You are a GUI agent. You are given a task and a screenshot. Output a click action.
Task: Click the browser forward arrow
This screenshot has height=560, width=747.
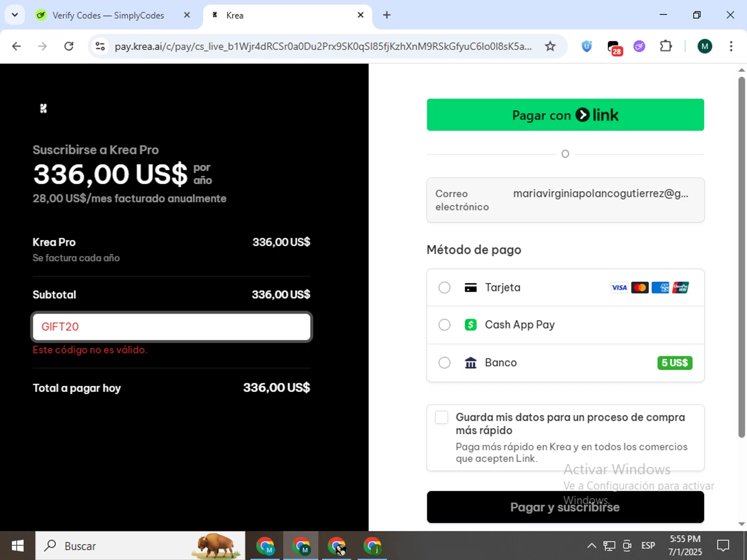click(42, 46)
